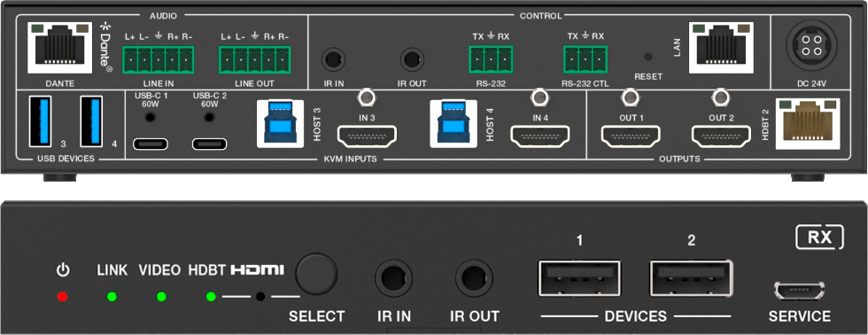The height and width of the screenshot is (335, 868).
Task: Click the rear panel IR IN jack under CONTROL
Action: (333, 58)
